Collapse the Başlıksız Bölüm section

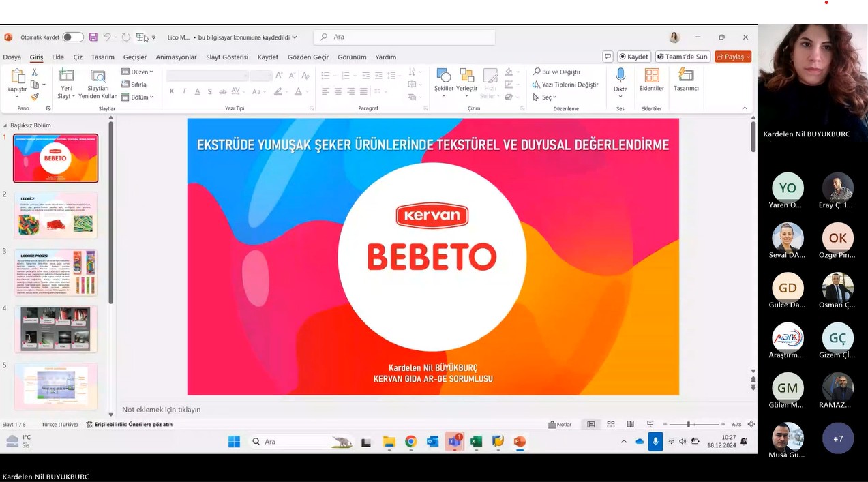tap(5, 125)
